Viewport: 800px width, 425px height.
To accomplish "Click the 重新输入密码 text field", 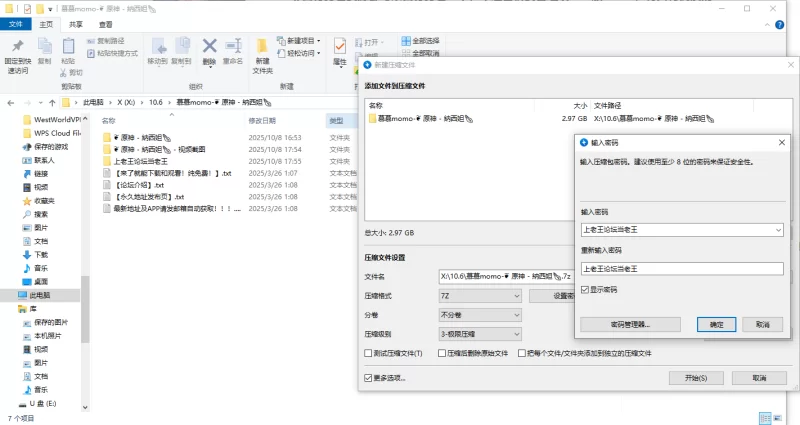I will pos(680,268).
